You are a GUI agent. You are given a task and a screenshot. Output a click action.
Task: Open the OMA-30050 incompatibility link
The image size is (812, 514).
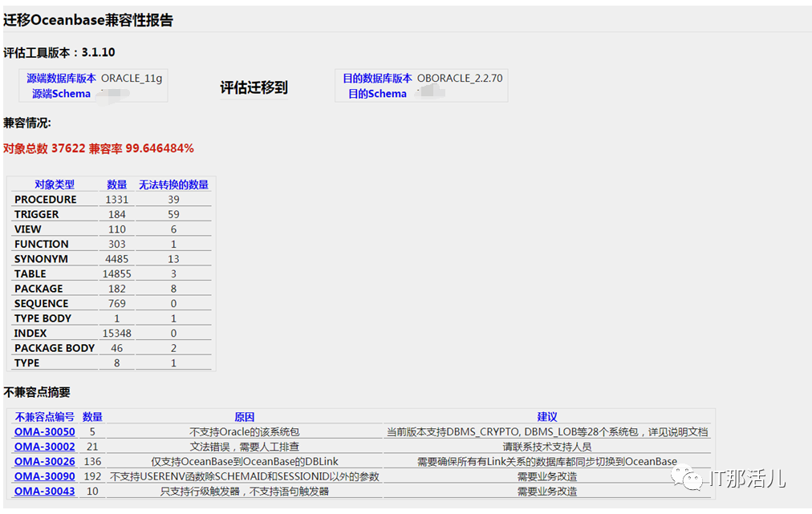45,431
